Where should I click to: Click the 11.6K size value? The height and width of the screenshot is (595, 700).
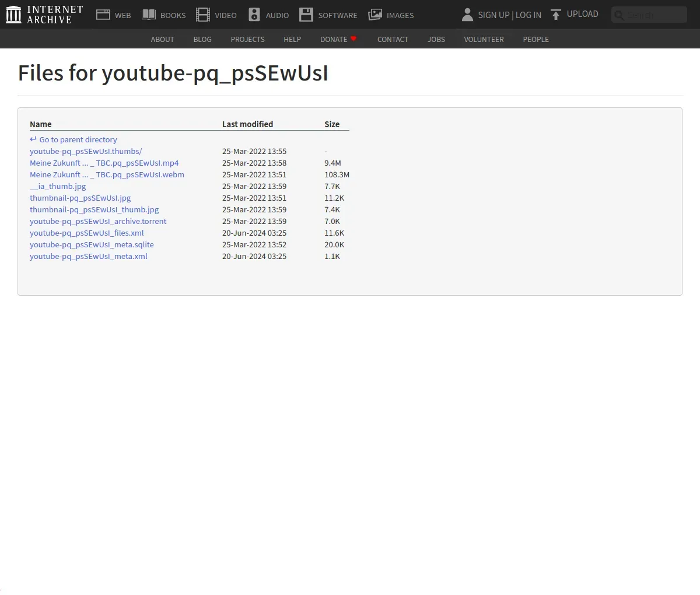pos(334,233)
